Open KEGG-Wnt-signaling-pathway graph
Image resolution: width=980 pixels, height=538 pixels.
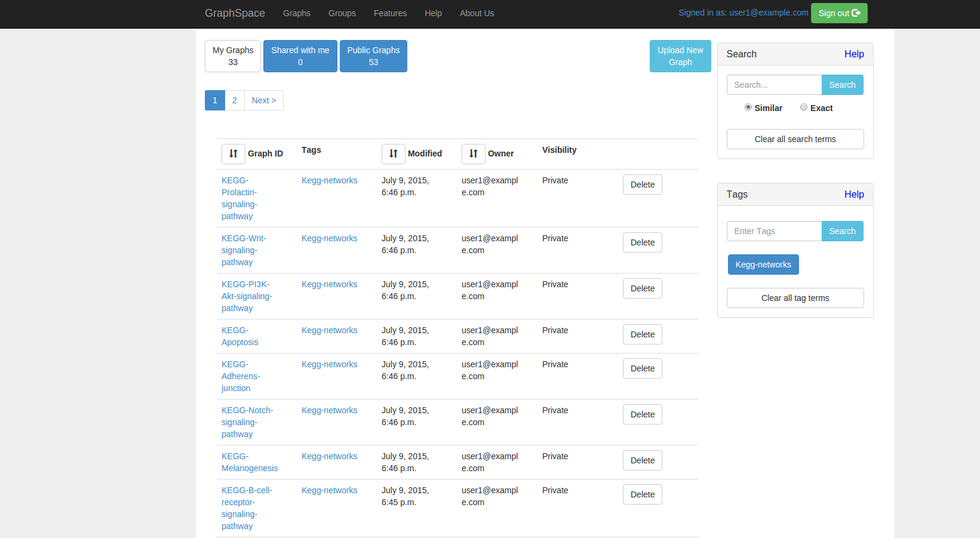[244, 250]
